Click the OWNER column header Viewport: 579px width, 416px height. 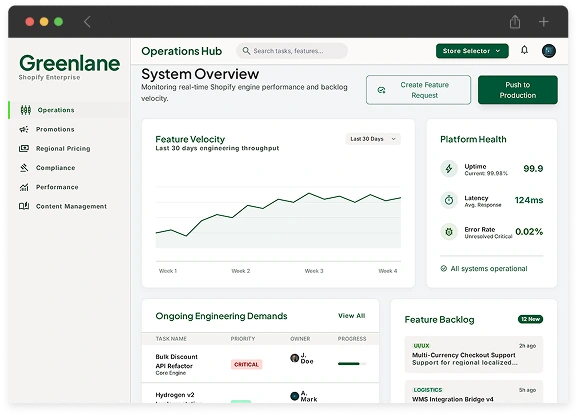(x=300, y=338)
